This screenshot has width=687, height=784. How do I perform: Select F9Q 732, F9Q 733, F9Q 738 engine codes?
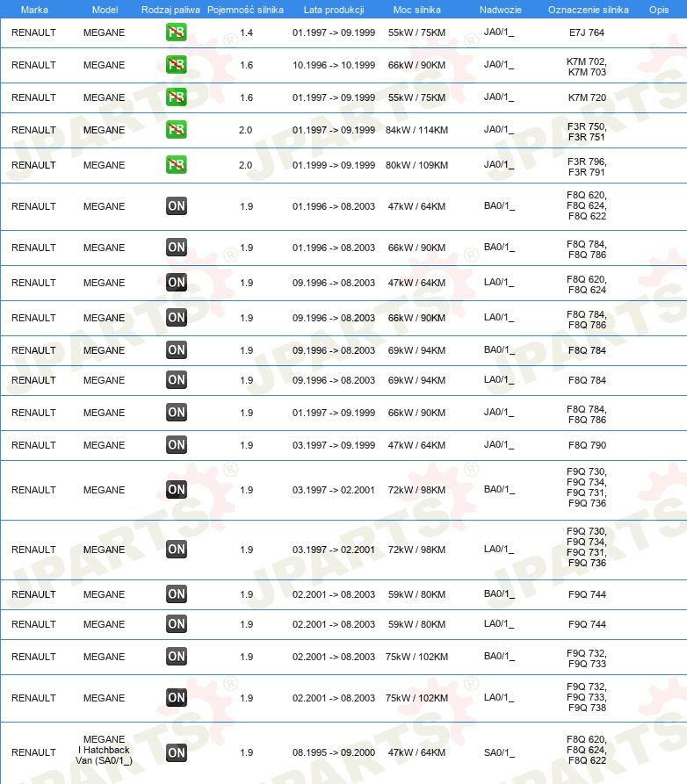coord(587,697)
